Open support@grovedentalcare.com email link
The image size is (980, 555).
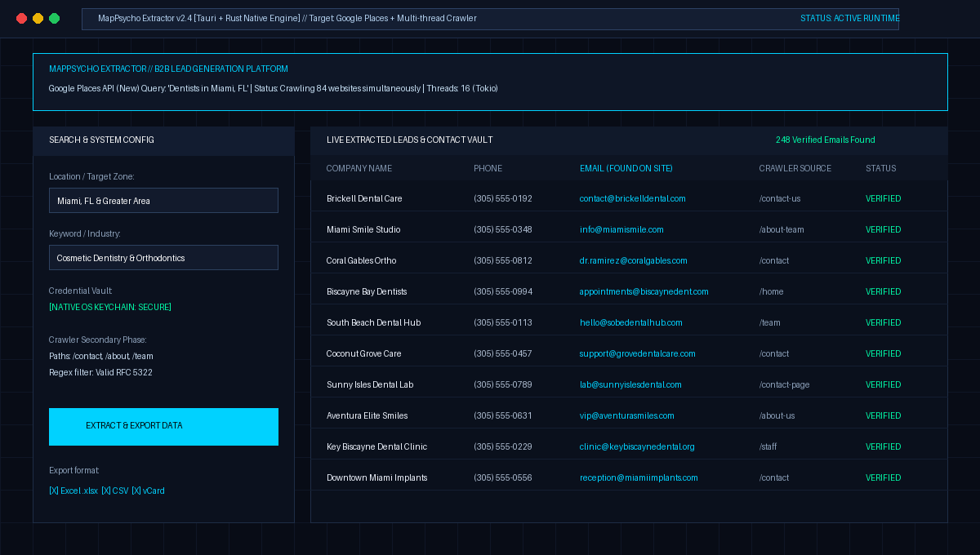click(x=638, y=354)
